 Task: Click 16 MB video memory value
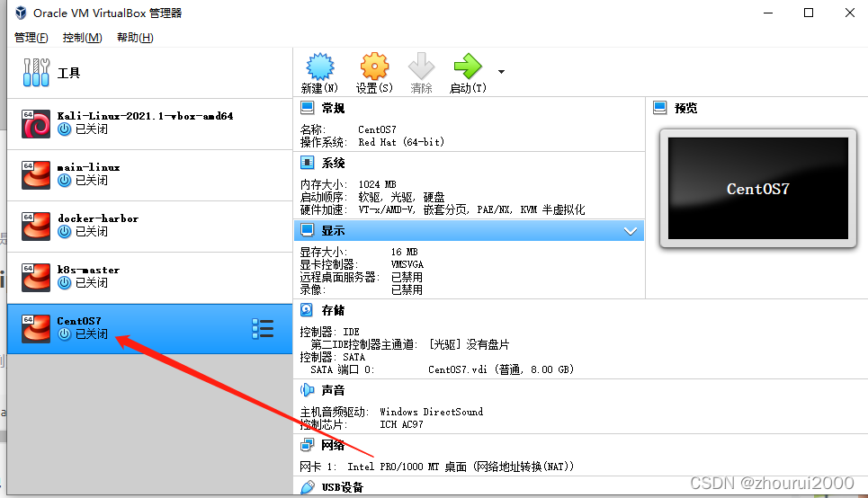click(x=404, y=252)
